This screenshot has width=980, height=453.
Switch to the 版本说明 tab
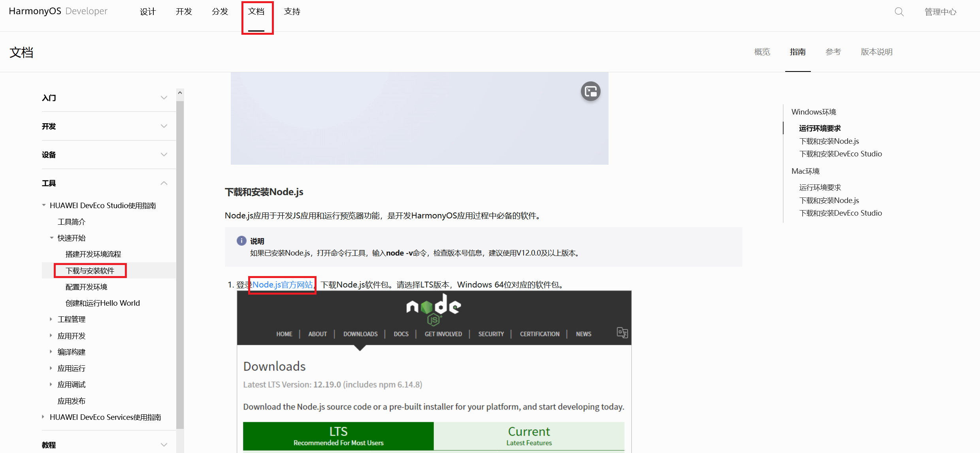(x=876, y=52)
